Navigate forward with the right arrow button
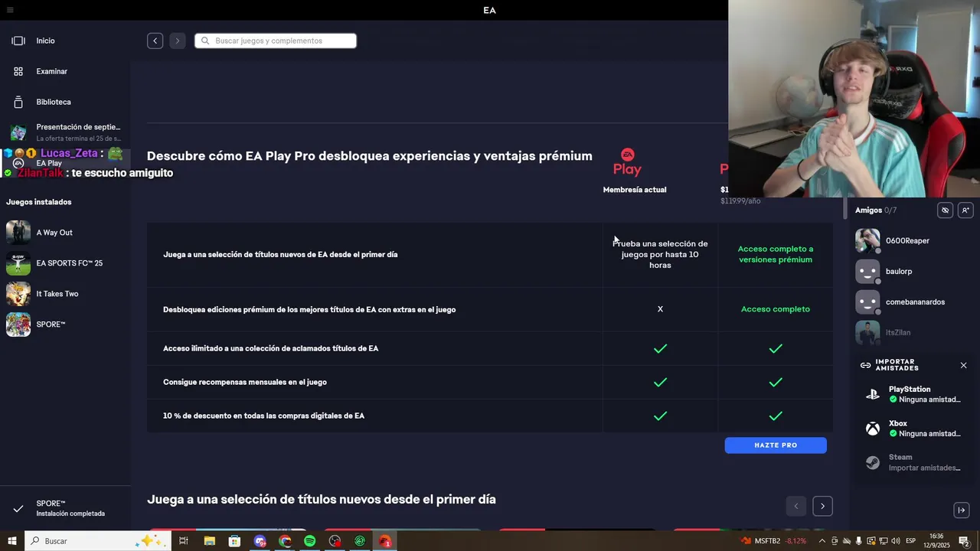Image resolution: width=980 pixels, height=551 pixels. point(177,41)
